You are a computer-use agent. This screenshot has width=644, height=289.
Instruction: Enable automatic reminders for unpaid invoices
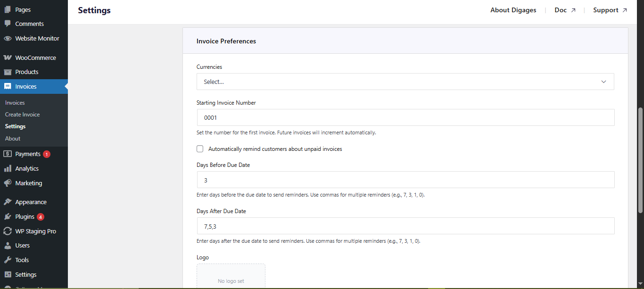[200, 149]
